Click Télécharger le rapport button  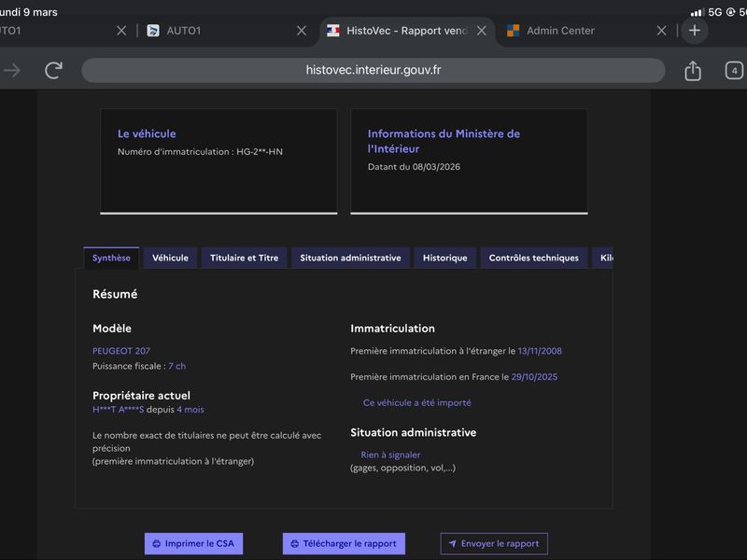point(344,543)
